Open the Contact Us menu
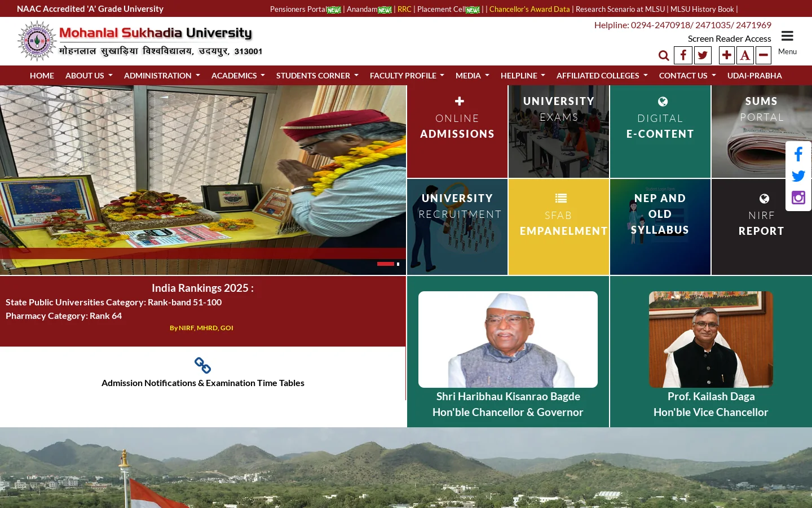 point(687,76)
